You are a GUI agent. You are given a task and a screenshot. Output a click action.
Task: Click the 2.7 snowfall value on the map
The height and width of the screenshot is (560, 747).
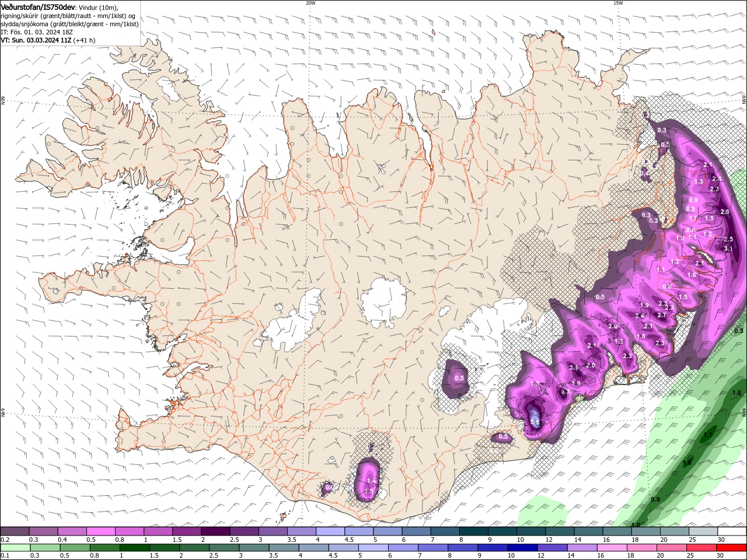coord(662,316)
